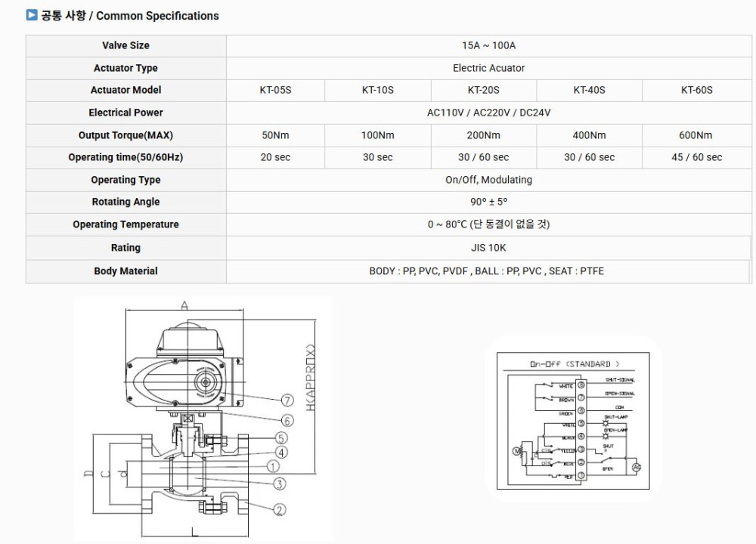Click the 600Nm output torque value
The image size is (756, 544).
[696, 135]
